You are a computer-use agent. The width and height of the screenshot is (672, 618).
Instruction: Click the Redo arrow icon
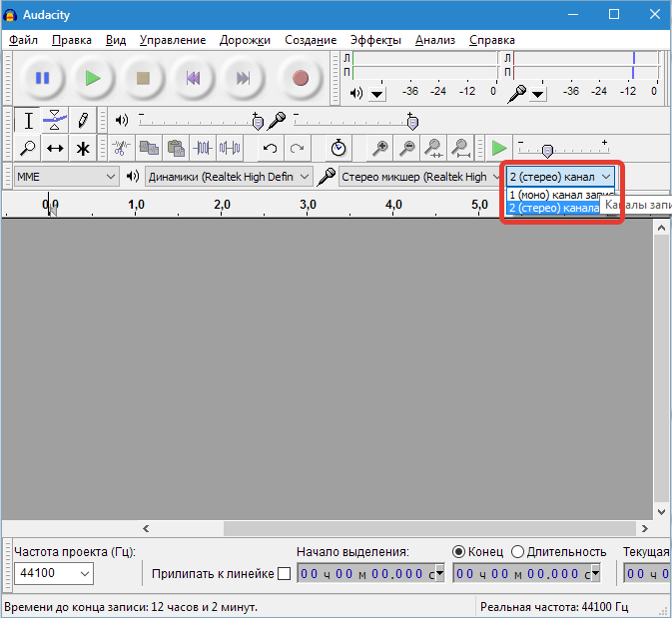coord(297,149)
